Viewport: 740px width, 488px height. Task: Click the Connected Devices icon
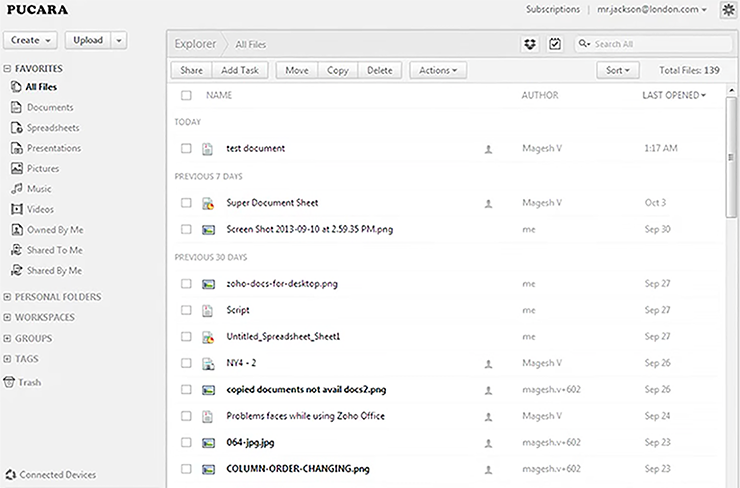tap(10, 474)
